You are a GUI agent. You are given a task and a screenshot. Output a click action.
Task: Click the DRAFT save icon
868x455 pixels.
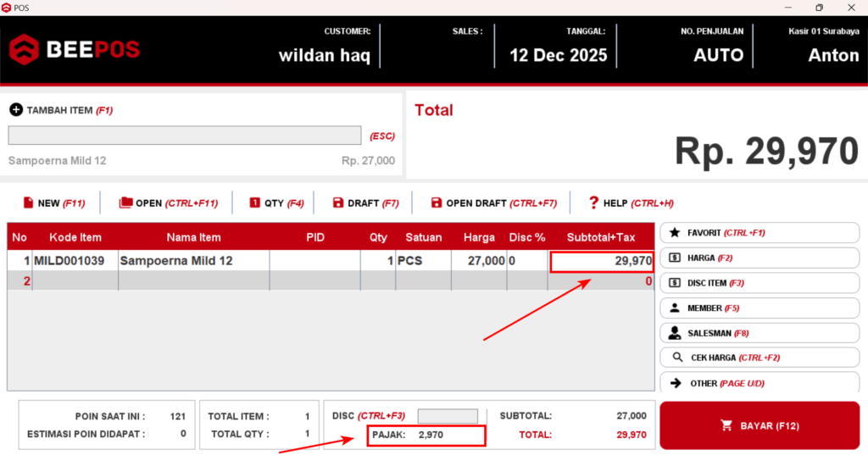click(x=337, y=203)
